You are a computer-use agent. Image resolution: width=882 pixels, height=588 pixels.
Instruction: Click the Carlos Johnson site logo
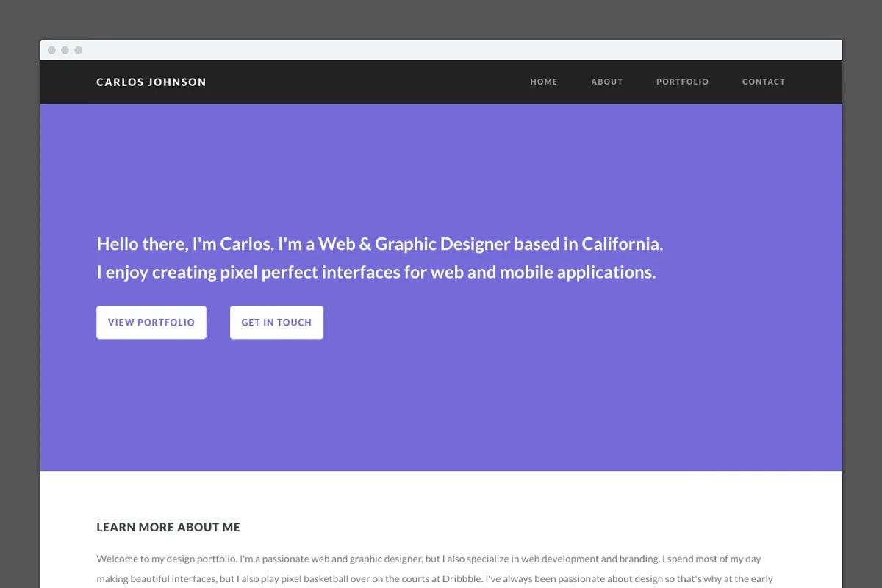click(151, 82)
